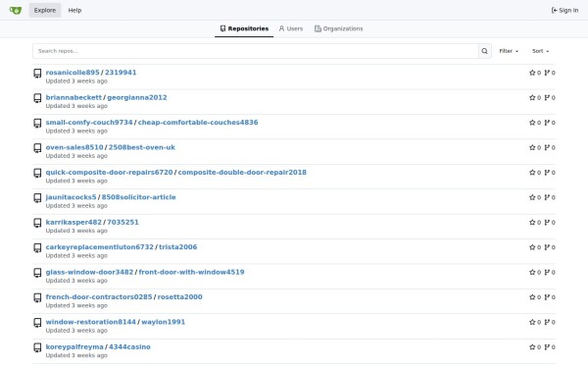Open user rosanicolle895 profile link
588x368 pixels.
coord(73,72)
